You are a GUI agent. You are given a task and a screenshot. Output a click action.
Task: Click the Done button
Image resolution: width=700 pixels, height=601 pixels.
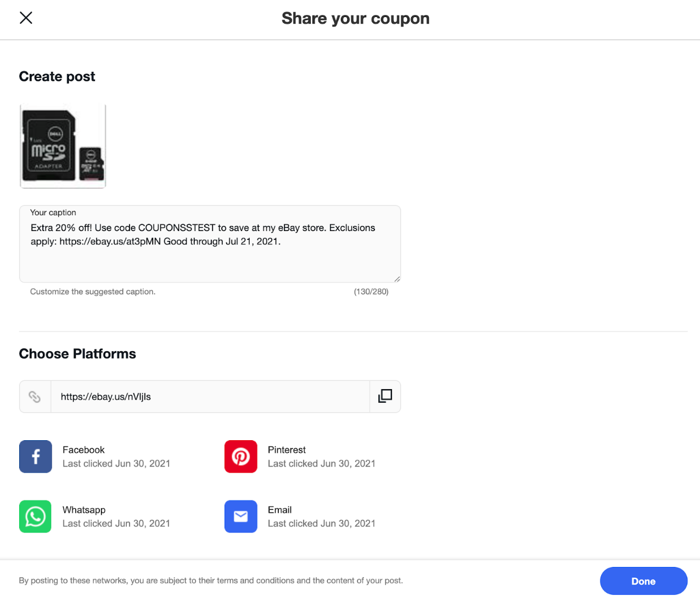(643, 581)
